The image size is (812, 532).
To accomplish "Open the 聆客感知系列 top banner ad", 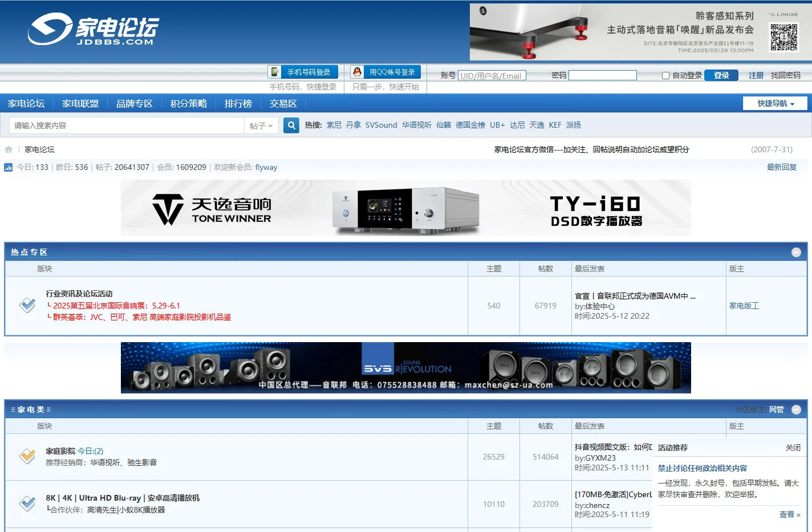I will tap(641, 32).
